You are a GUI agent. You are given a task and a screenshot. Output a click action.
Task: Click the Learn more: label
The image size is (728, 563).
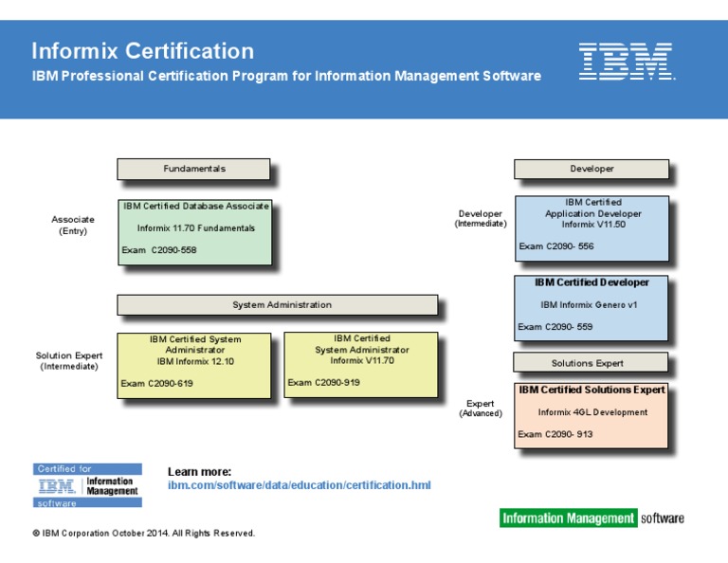click(x=200, y=472)
